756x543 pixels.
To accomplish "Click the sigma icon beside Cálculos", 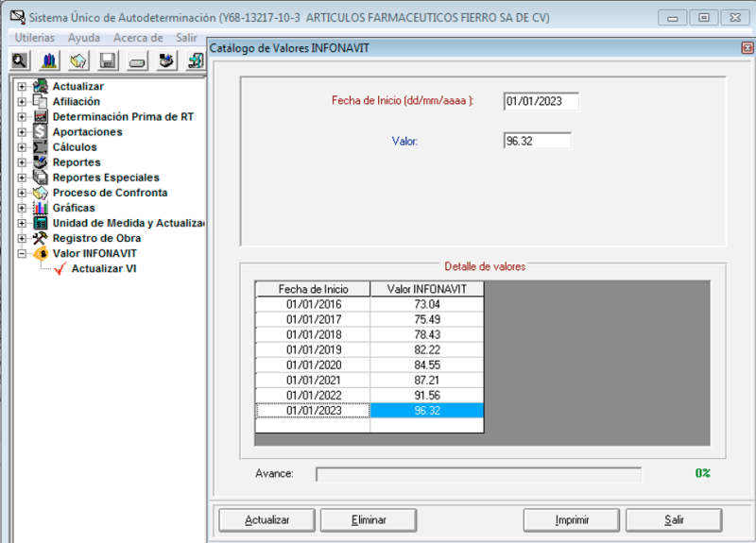I will pos(41,147).
